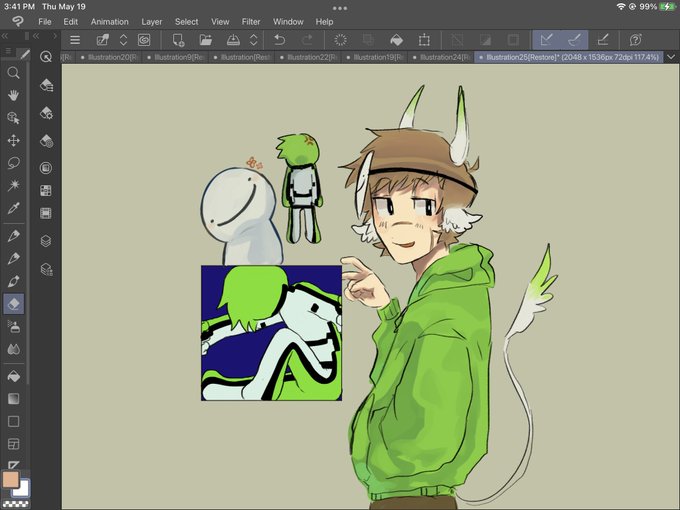Open the Tool Property palette icon
Screen dimensions: 680x510
(x=46, y=114)
